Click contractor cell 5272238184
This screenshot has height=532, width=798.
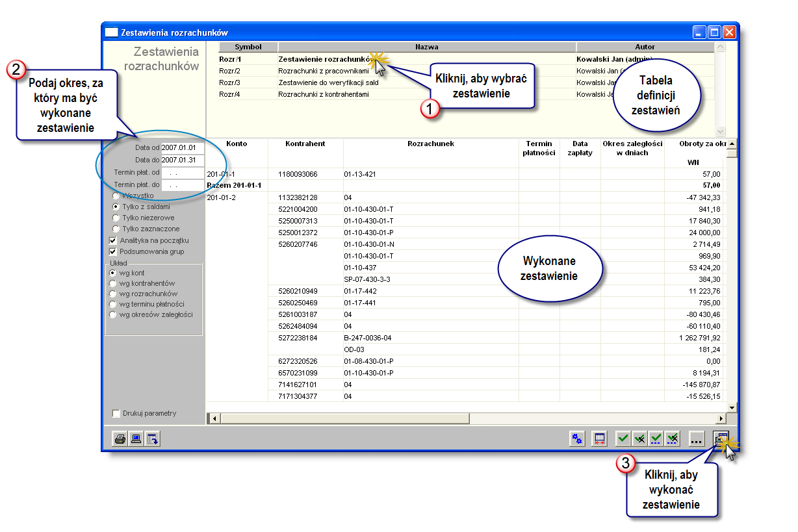pyautogui.click(x=305, y=338)
